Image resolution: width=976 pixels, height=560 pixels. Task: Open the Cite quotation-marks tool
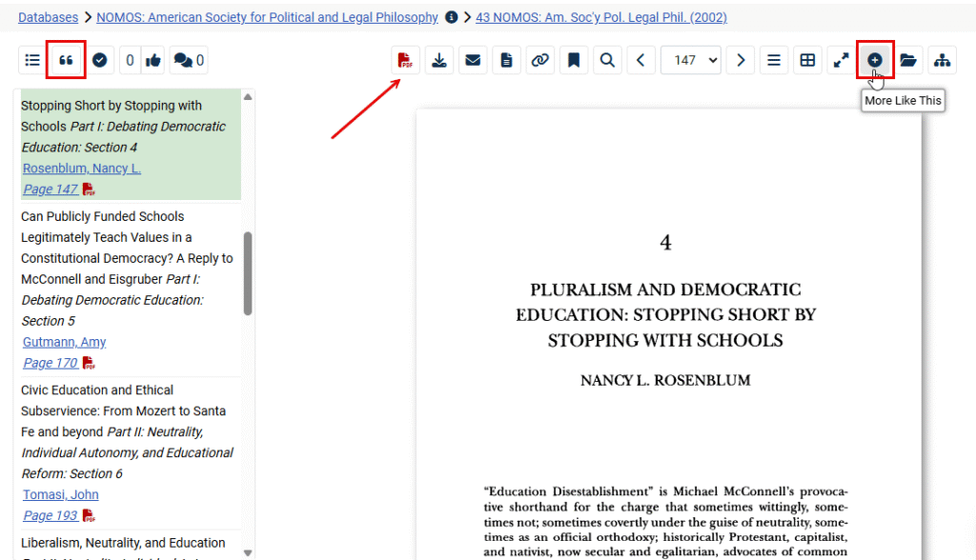click(x=66, y=60)
